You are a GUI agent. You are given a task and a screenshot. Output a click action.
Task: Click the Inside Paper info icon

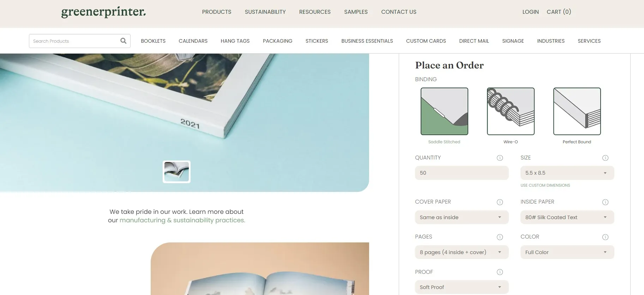pos(605,202)
